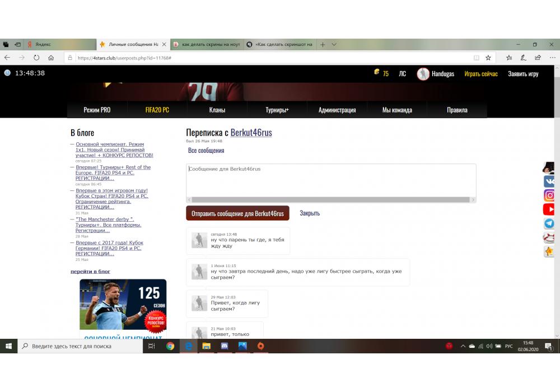
Task: Click 125 сезон banner image
Action: tap(123, 305)
